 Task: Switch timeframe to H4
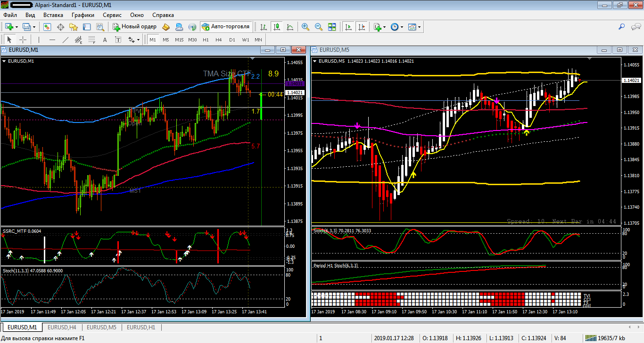(x=219, y=40)
